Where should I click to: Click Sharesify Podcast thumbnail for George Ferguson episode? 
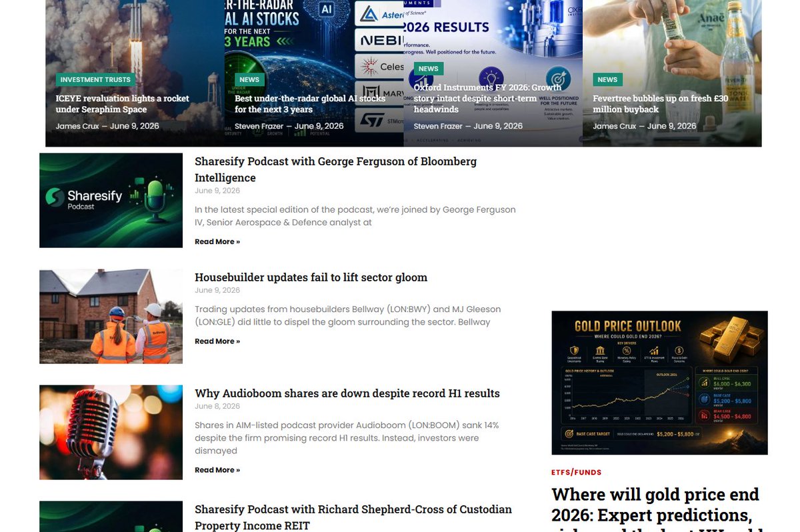coord(111,201)
